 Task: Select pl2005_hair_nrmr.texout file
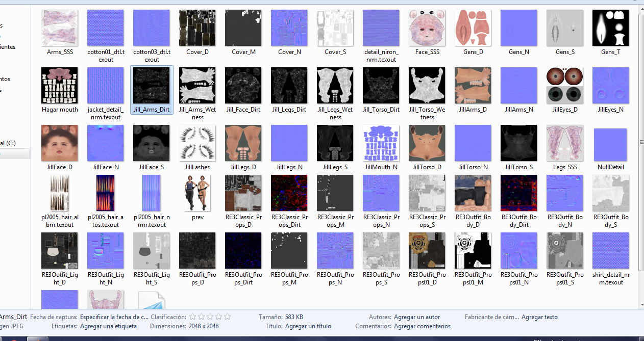coord(152,193)
